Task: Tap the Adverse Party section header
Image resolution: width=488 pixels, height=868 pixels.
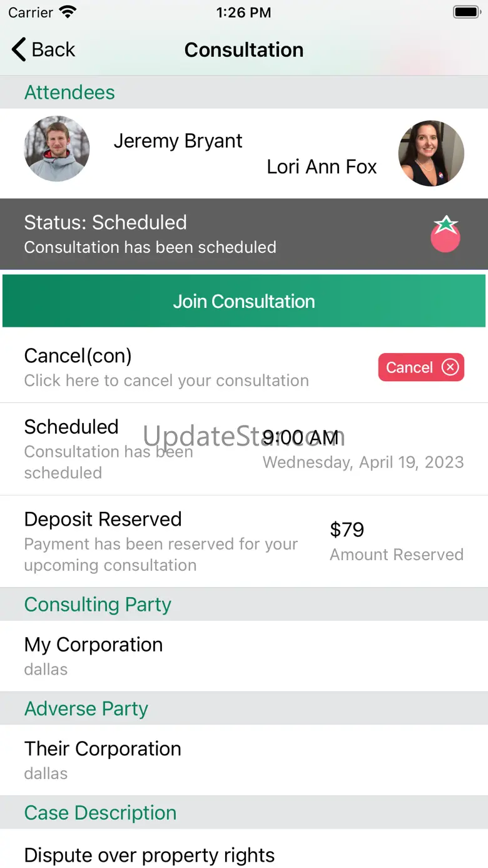Action: pyautogui.click(x=86, y=709)
